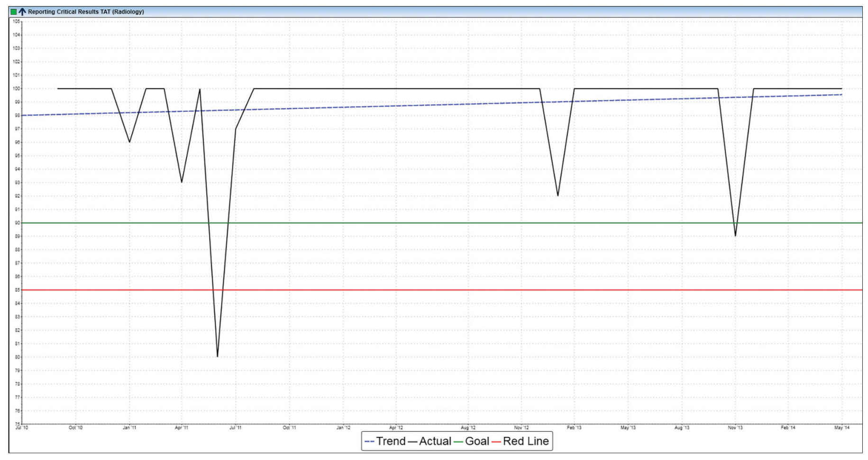
Task: Click the Reporting Critical Results TAT title
Action: tap(86, 12)
